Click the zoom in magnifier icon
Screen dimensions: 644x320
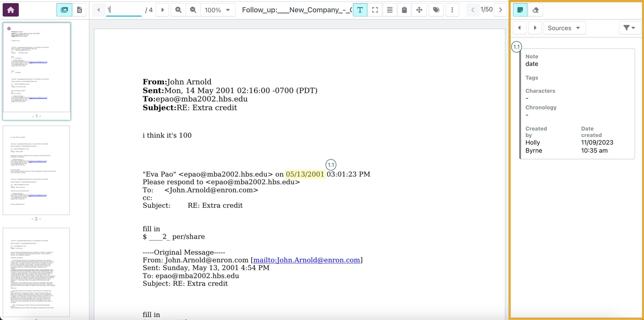click(178, 10)
